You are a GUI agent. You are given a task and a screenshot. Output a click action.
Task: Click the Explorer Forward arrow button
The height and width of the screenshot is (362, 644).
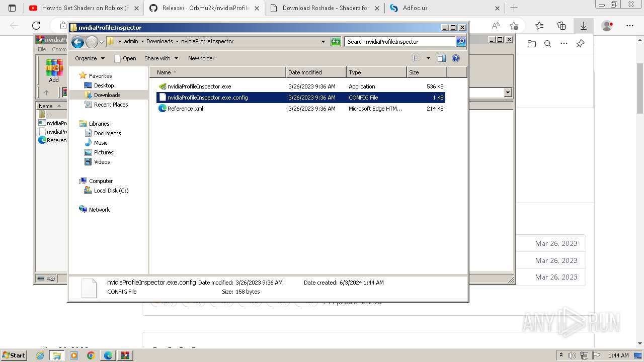tap(92, 42)
